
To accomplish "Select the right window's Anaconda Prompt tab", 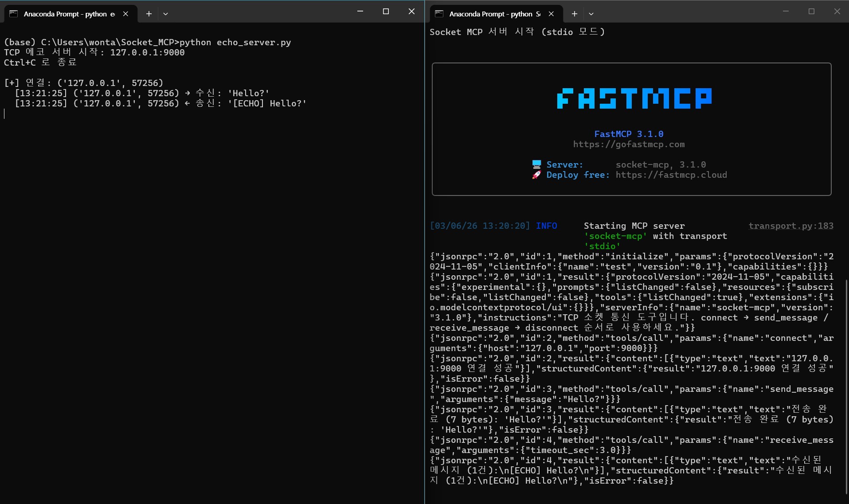I will [x=496, y=14].
